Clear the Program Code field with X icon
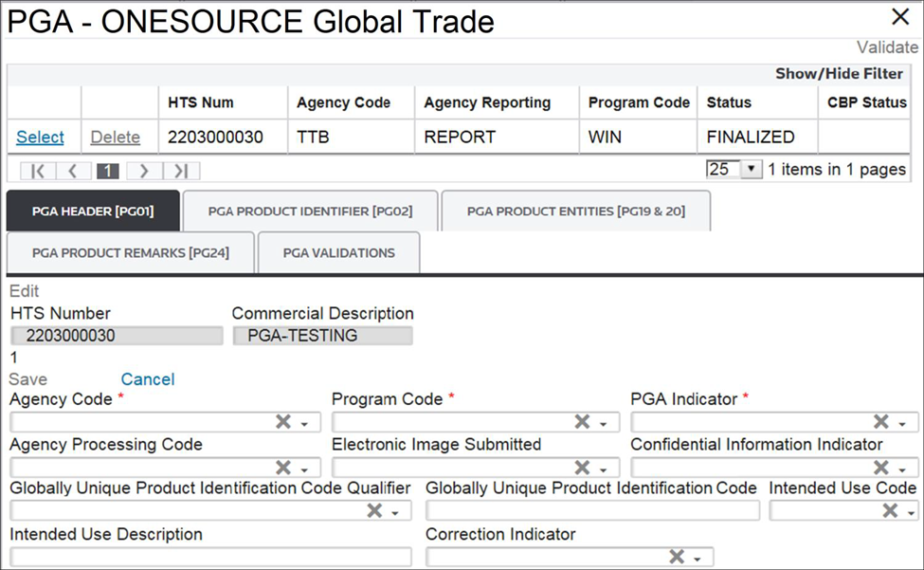 tap(582, 422)
